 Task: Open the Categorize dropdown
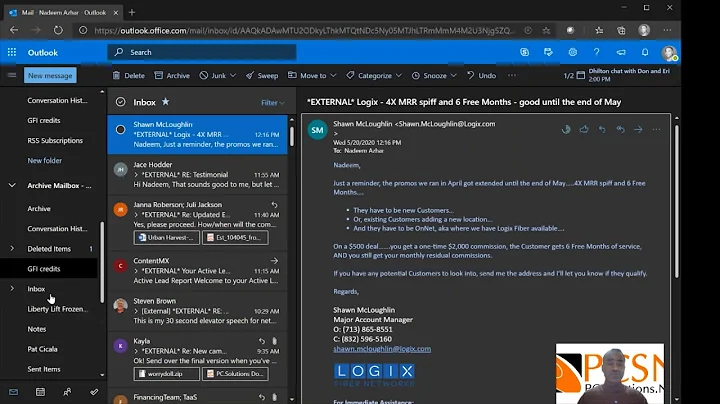(x=374, y=75)
